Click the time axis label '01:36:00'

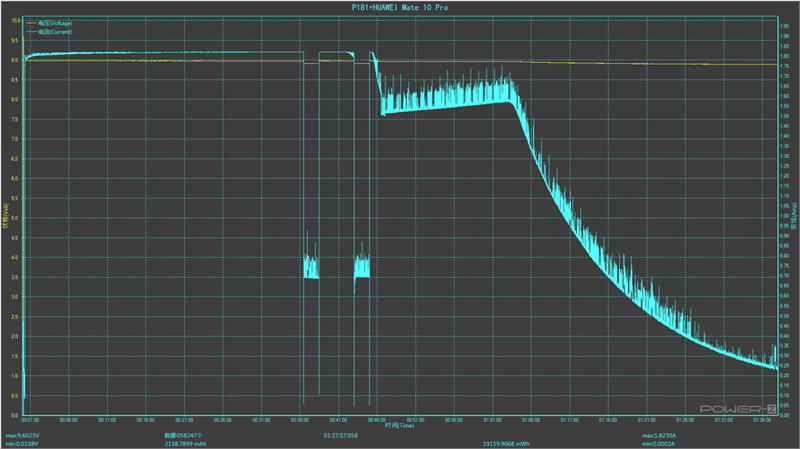click(x=762, y=420)
